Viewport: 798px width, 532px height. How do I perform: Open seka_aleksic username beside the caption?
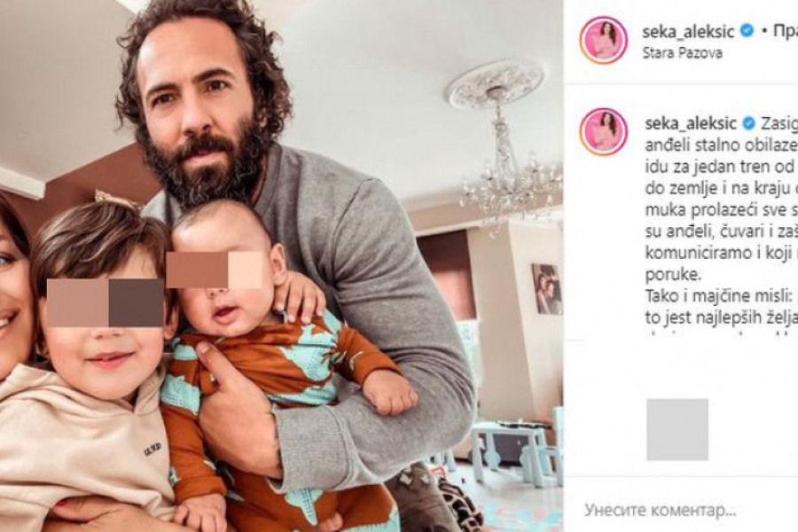691,124
